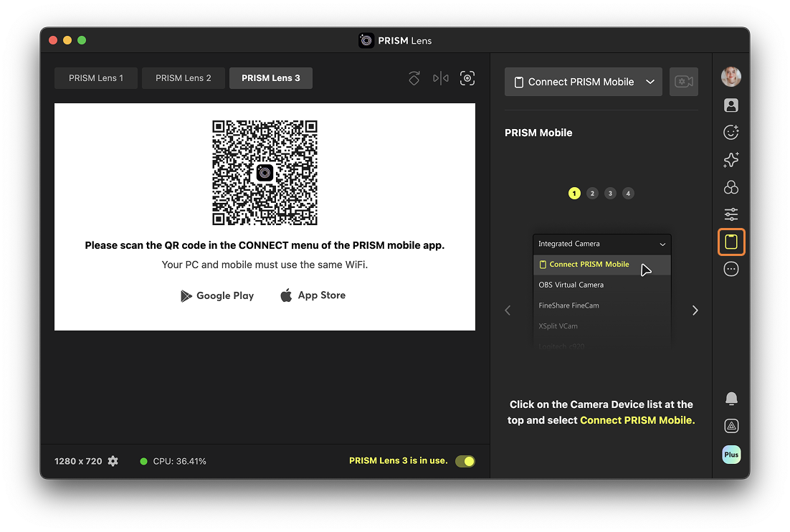Viewport: 790px width, 532px height.
Task: Click 'PRISM Lens 3 is in use.' status text
Action: coord(398,460)
